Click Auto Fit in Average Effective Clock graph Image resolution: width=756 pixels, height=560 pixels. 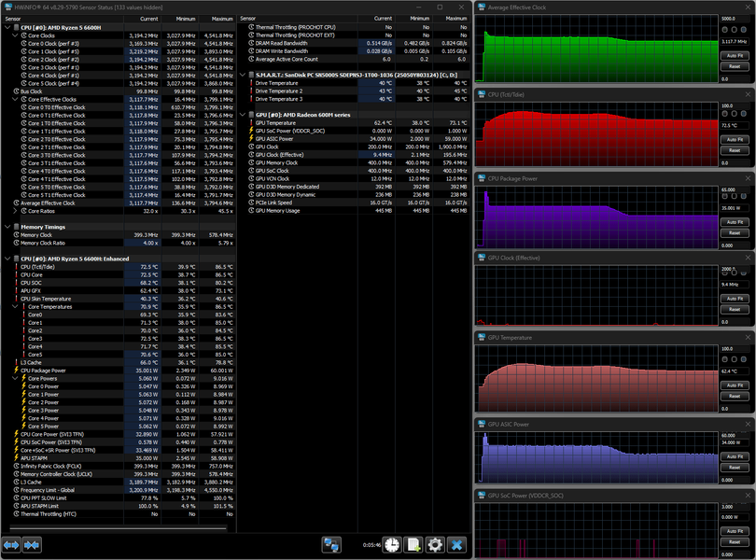pyautogui.click(x=735, y=56)
